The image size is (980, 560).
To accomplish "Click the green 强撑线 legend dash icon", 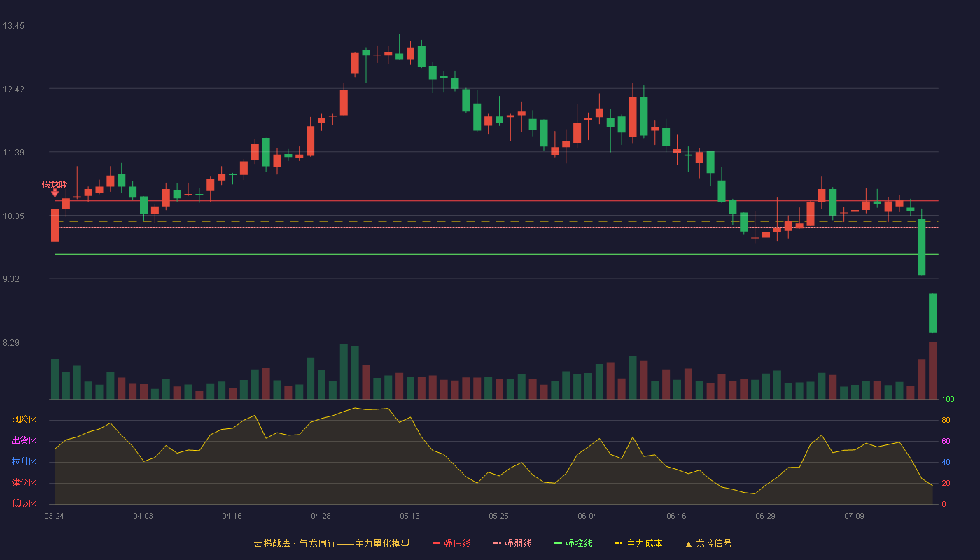I will (558, 544).
